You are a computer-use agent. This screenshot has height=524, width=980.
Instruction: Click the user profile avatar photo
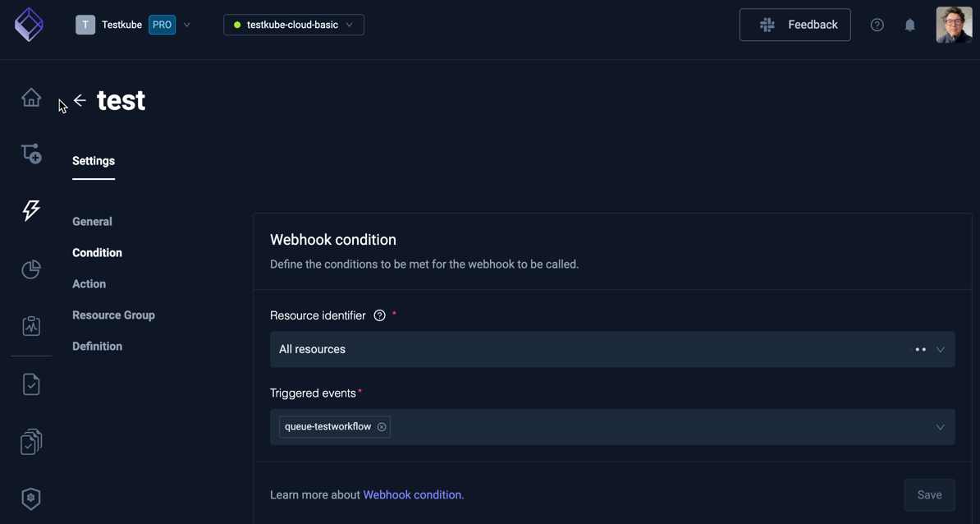[x=953, y=24]
